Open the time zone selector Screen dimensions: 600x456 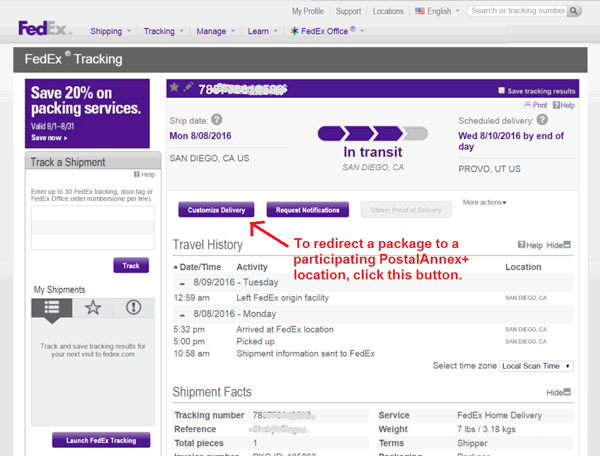pos(536,366)
